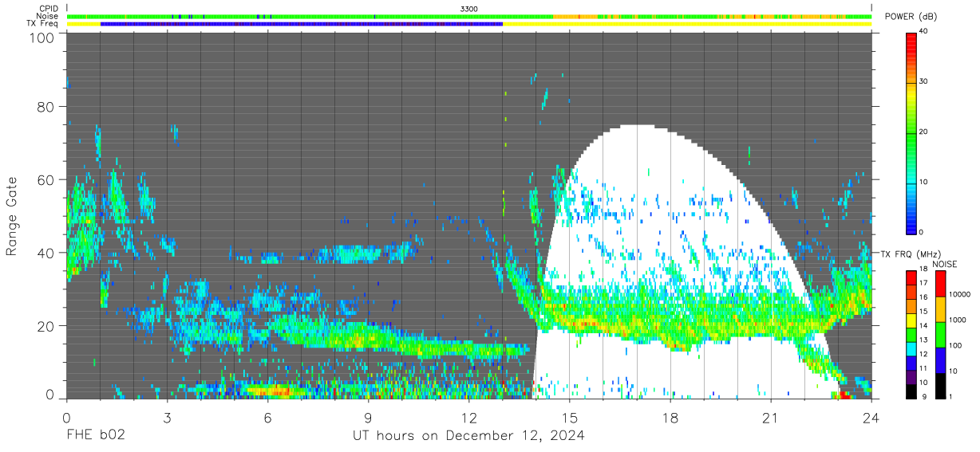This screenshot has width=980, height=452.
Task: Click range gate tick label 60
Action: click(x=45, y=179)
